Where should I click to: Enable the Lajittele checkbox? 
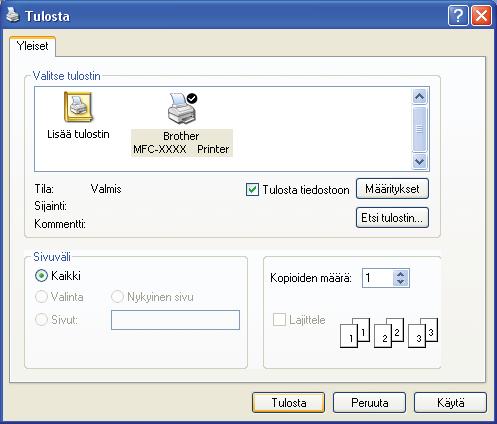(279, 319)
